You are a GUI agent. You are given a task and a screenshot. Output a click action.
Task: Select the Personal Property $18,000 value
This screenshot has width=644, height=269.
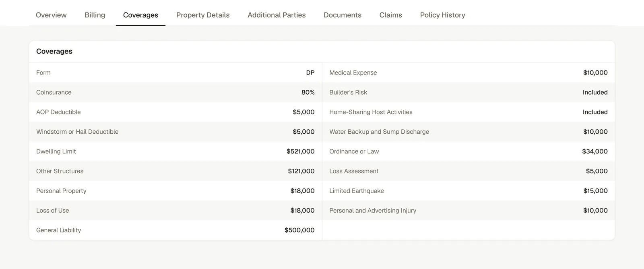pos(302,191)
